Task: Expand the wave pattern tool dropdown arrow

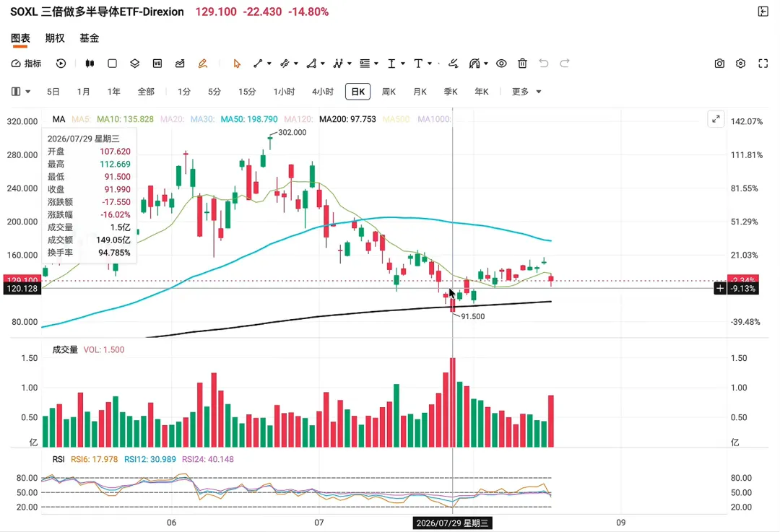Action: click(x=350, y=63)
